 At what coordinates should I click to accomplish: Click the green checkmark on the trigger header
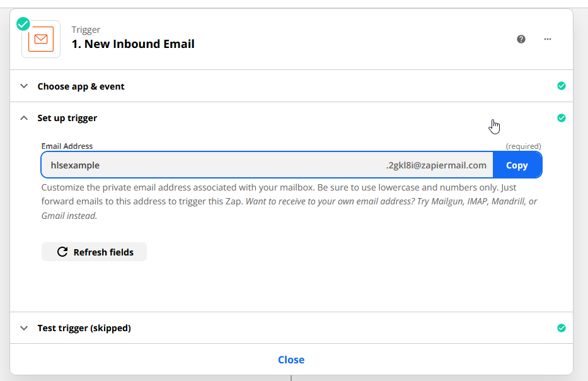pyautogui.click(x=23, y=23)
